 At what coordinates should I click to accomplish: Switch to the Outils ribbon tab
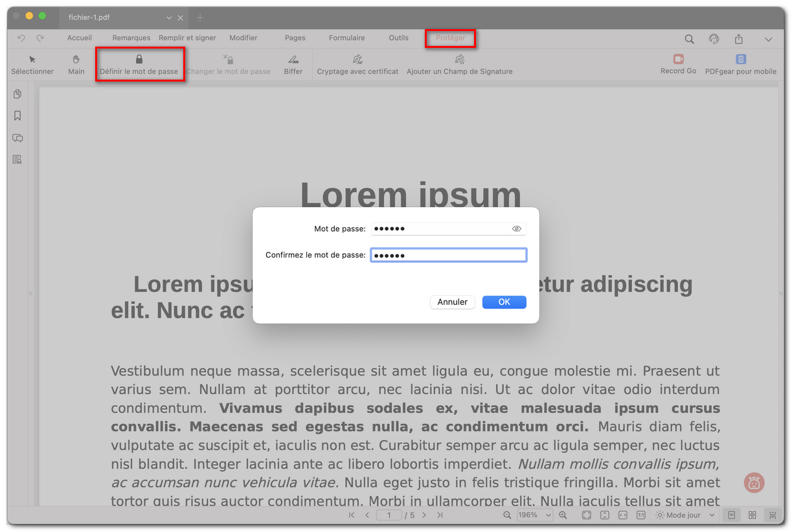point(398,38)
